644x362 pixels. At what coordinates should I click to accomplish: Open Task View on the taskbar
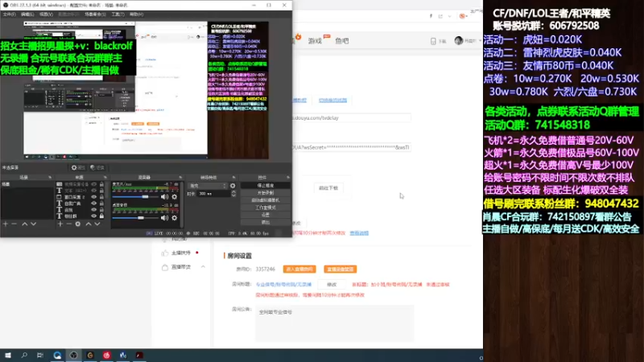(39, 355)
